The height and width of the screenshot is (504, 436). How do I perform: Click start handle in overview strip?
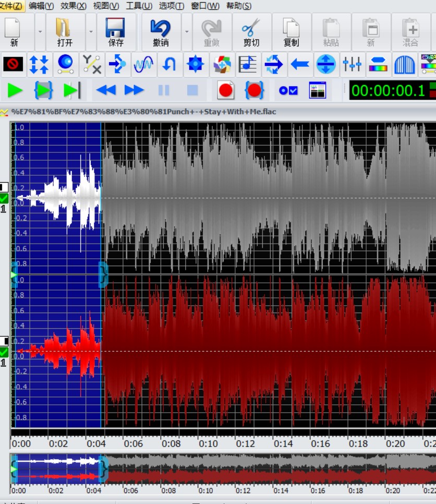(14, 470)
